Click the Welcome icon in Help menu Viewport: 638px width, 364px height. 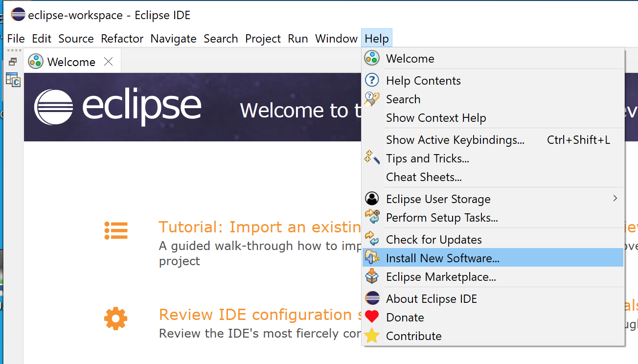(x=372, y=58)
